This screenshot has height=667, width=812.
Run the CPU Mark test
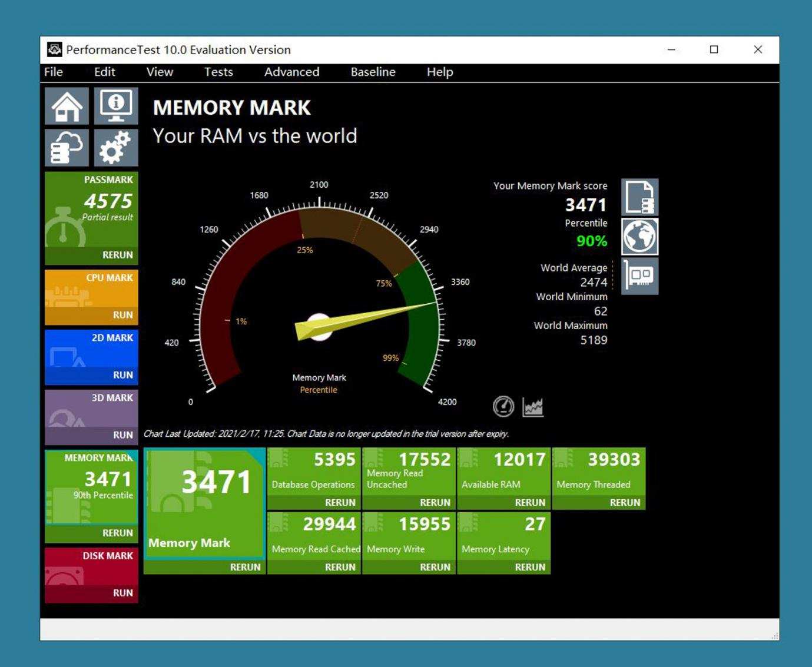click(122, 315)
